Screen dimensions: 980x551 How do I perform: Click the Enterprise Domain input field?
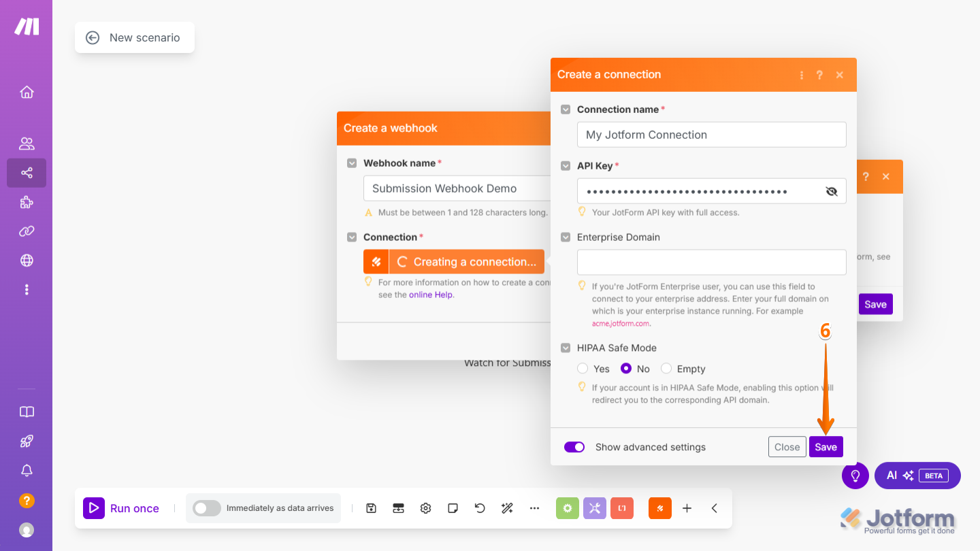(x=711, y=262)
